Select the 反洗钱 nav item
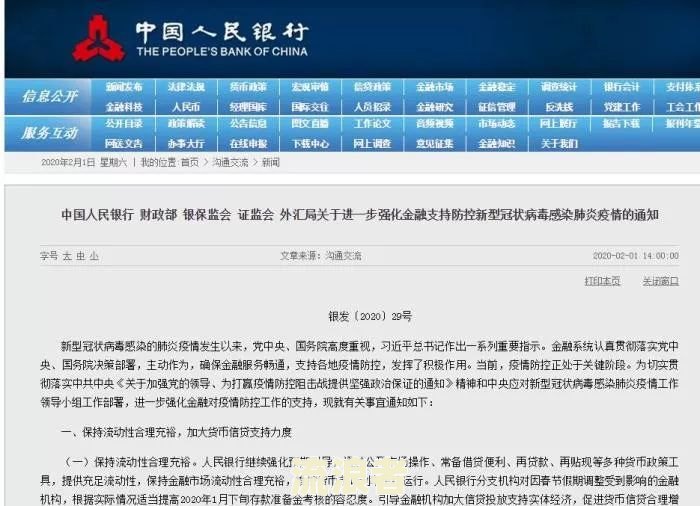The height and width of the screenshot is (506, 700). tap(559, 107)
